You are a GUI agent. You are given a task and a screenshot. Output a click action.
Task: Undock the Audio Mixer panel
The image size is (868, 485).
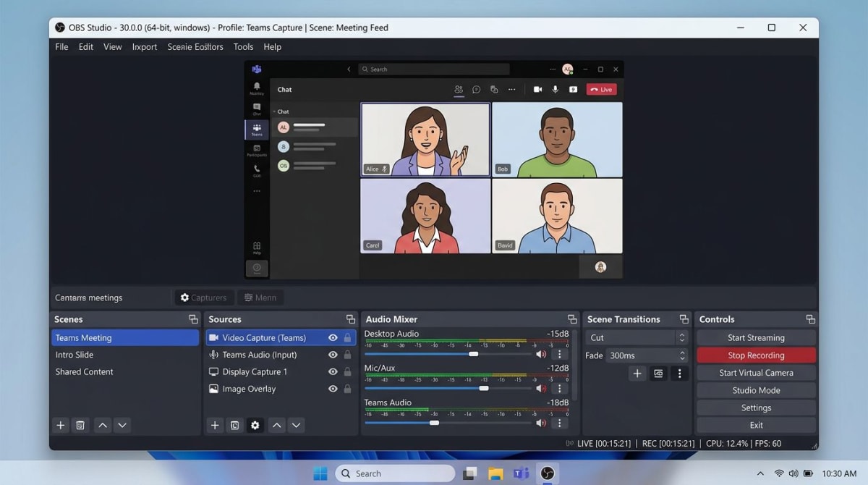click(572, 319)
